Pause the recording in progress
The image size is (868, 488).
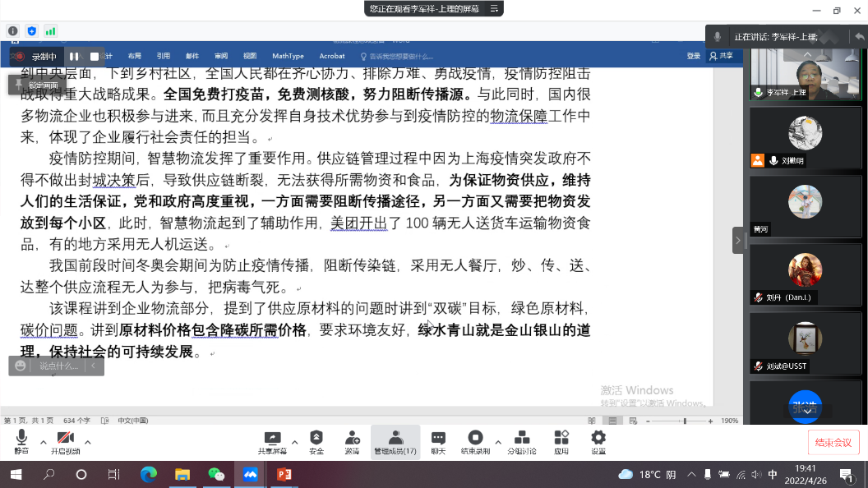coord(74,56)
